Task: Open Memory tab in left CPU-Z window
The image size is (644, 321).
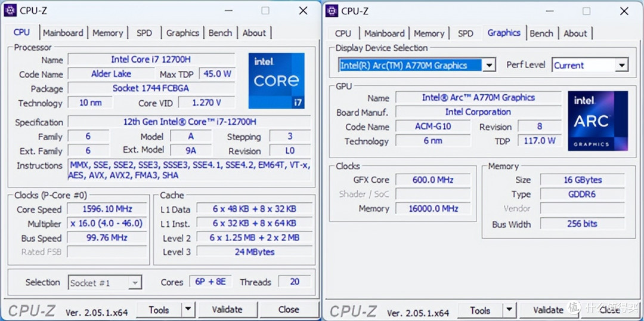Action: coord(107,33)
